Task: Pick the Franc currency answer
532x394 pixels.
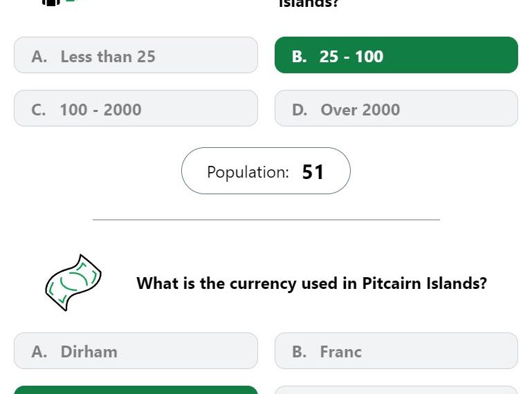Action: 396,350
